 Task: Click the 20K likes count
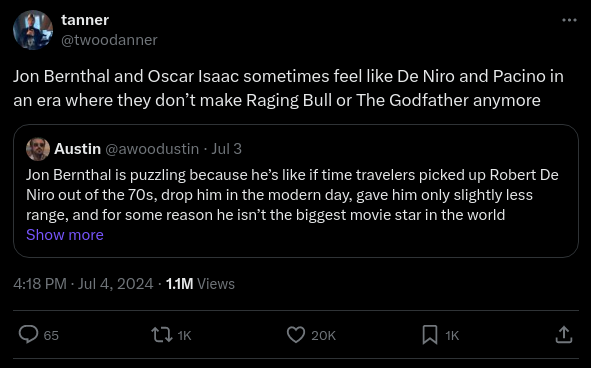(323, 336)
